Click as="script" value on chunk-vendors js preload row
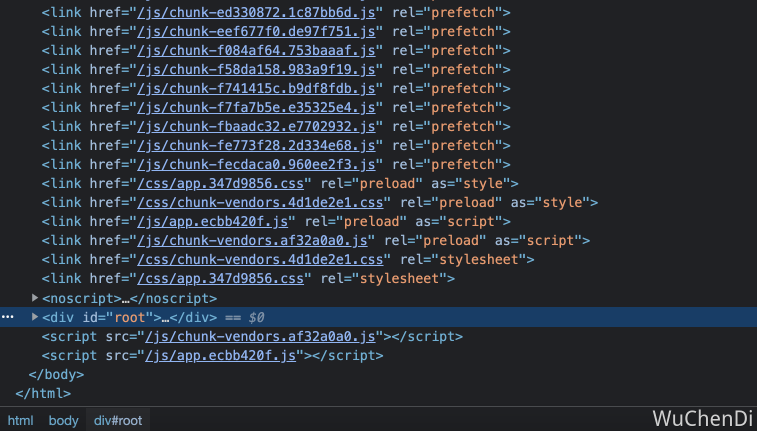The width and height of the screenshot is (757, 431). coord(550,240)
